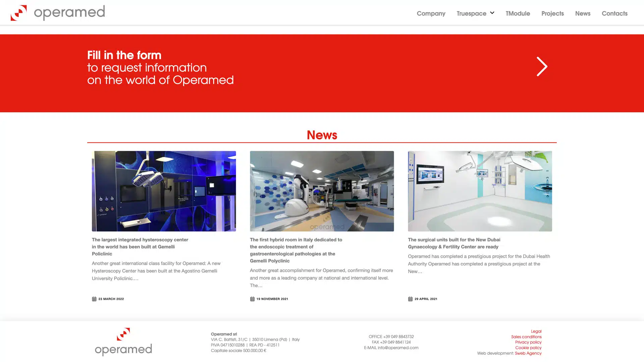Open the Company menu item
The height and width of the screenshot is (362, 644).
point(431,13)
